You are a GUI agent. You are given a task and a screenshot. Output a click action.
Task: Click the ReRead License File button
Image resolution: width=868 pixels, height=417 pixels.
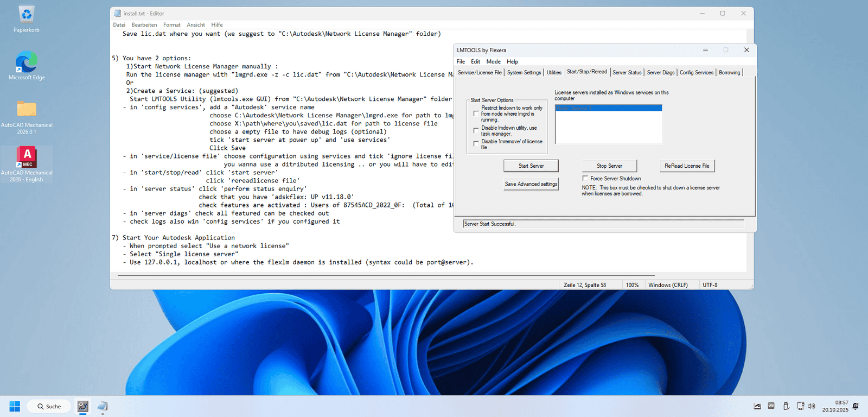pos(687,166)
